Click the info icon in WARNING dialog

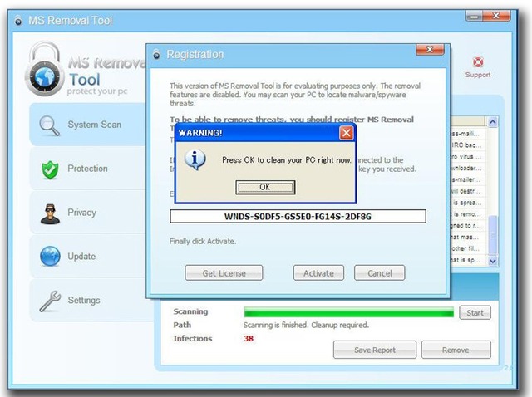195,159
